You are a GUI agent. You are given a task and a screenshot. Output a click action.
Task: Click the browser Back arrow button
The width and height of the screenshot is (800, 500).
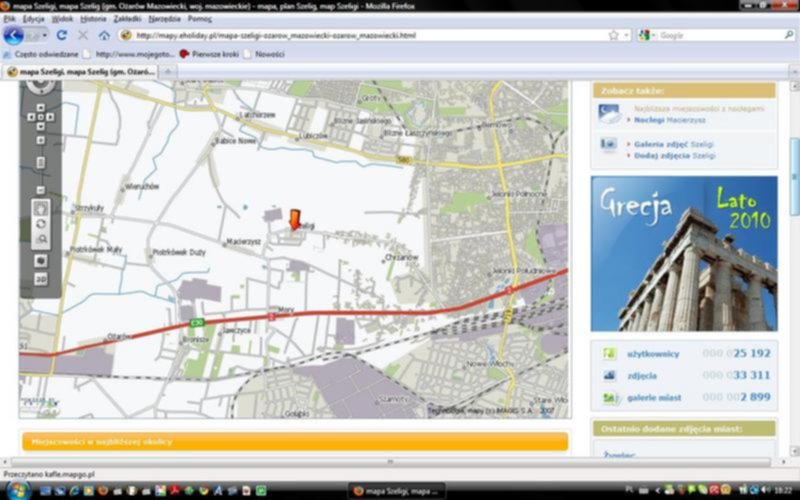click(x=14, y=35)
